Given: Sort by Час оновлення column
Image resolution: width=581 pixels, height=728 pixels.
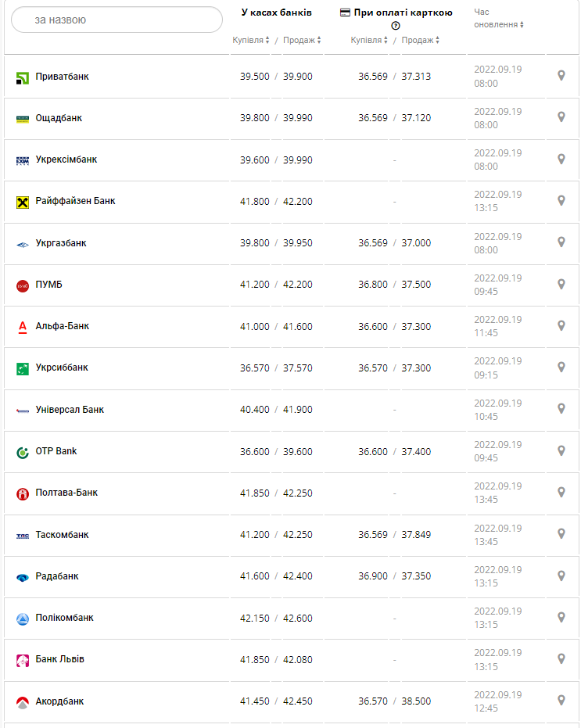Looking at the screenshot, I should (x=499, y=24).
